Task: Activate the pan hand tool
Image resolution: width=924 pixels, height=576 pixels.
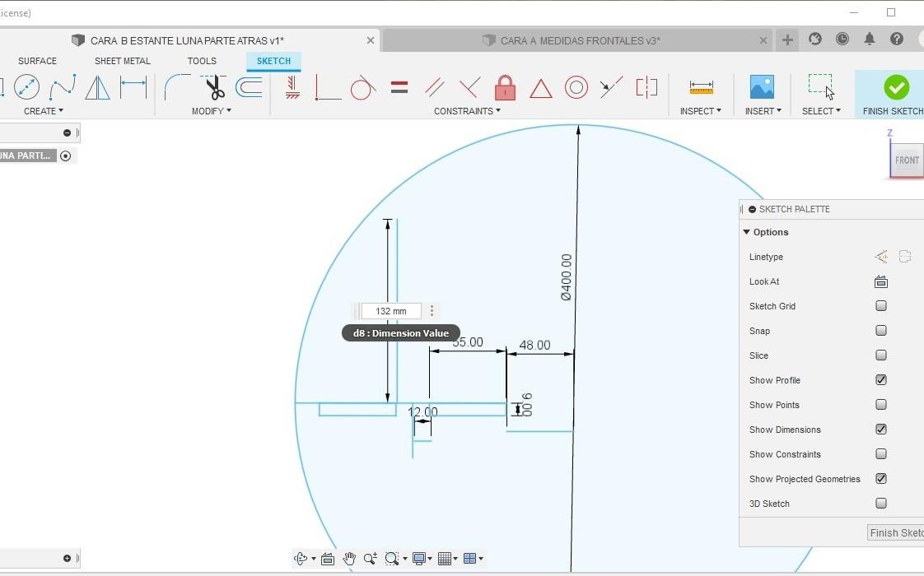Action: click(349, 559)
